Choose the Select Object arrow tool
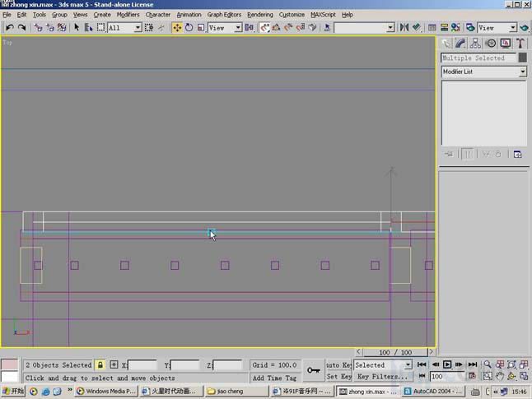 click(x=77, y=27)
